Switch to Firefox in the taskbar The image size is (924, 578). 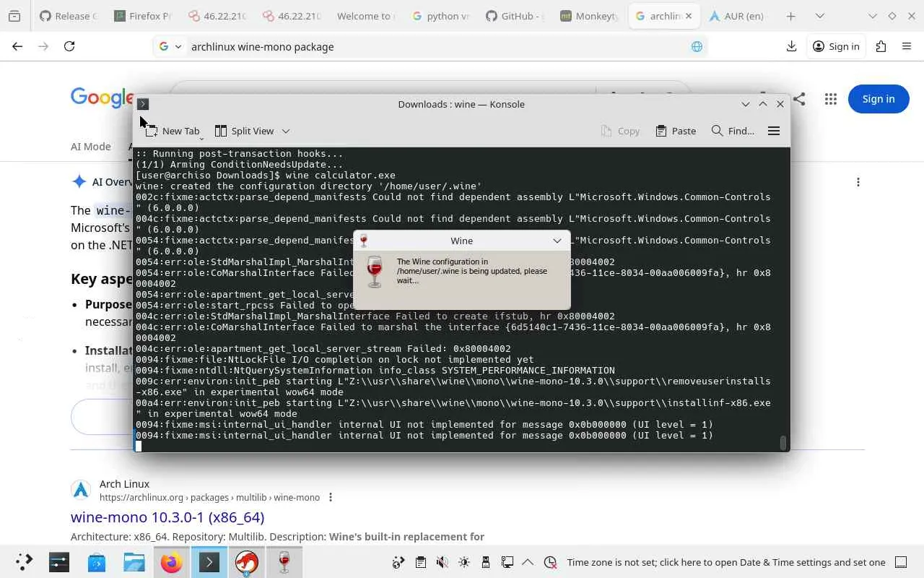172,562
